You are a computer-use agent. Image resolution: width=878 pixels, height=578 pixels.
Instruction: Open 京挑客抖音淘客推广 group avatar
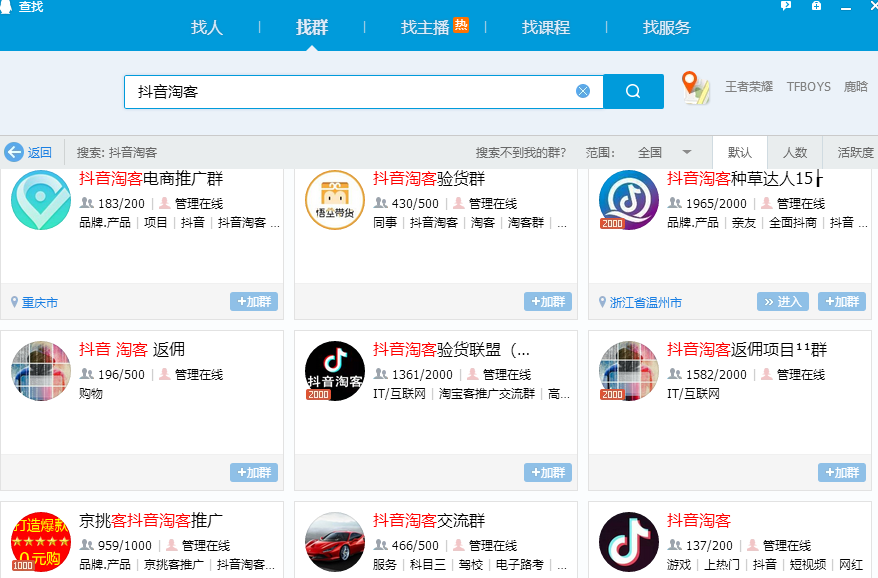click(x=41, y=542)
